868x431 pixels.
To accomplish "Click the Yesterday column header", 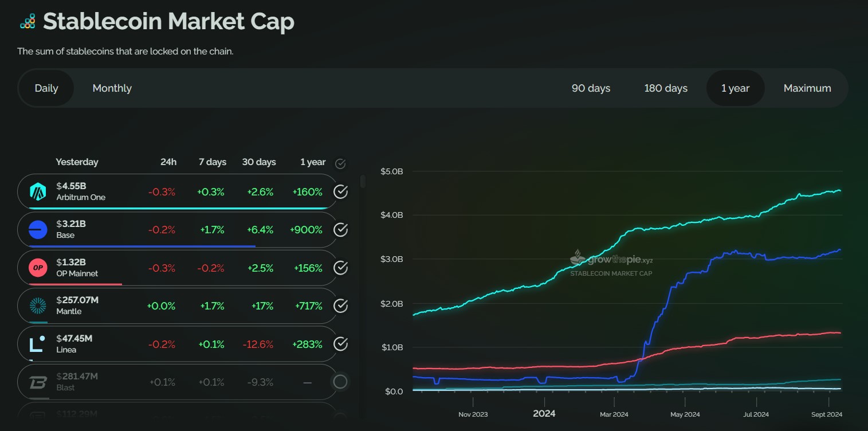I will tap(77, 162).
